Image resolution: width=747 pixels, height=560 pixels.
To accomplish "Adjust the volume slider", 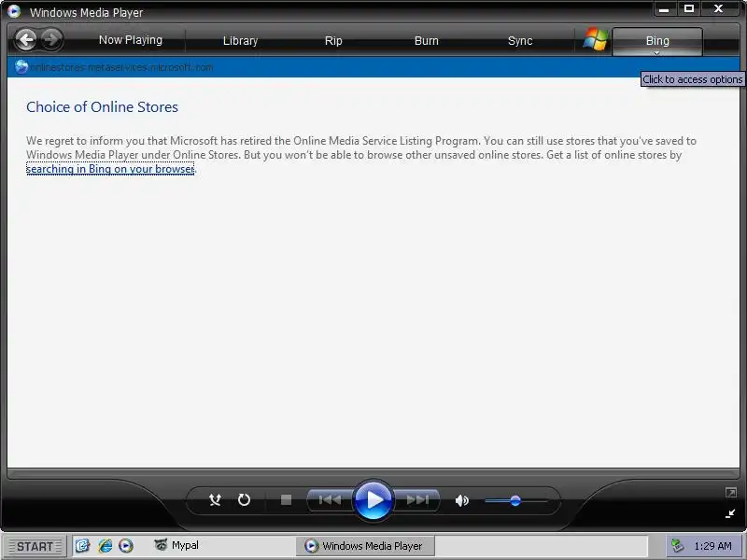I will (x=515, y=501).
